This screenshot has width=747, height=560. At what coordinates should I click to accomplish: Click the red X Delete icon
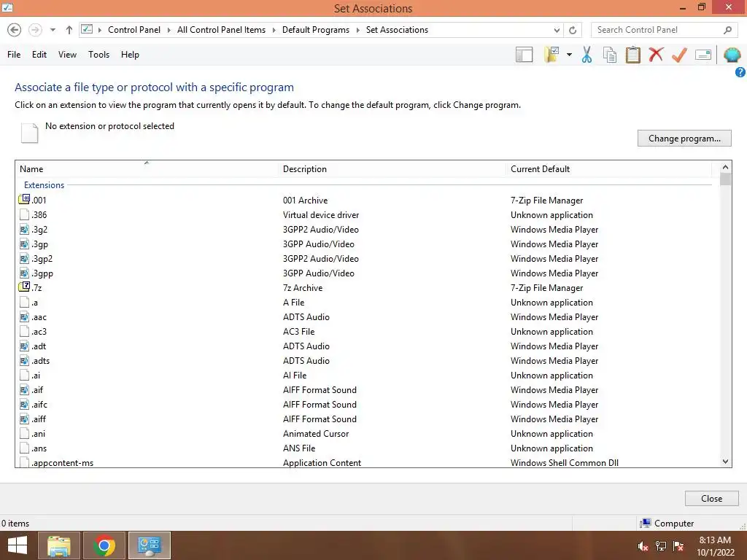[656, 54]
